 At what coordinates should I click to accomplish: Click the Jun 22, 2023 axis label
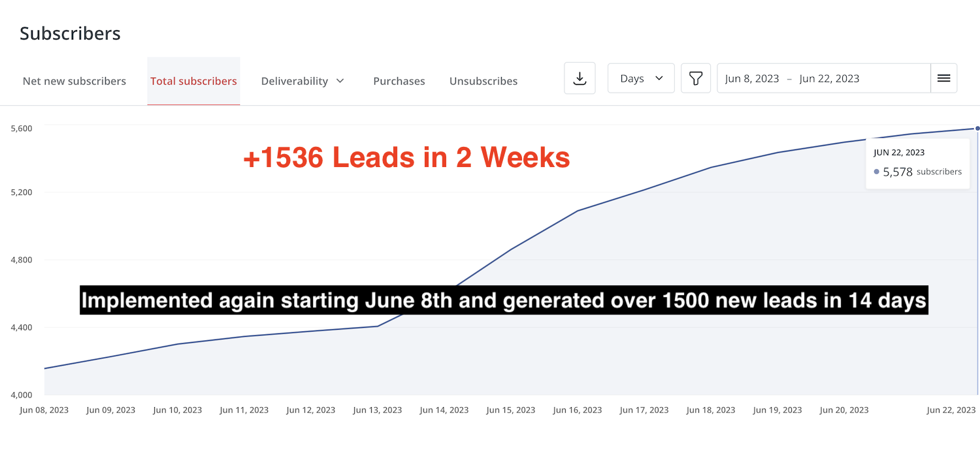click(x=951, y=410)
